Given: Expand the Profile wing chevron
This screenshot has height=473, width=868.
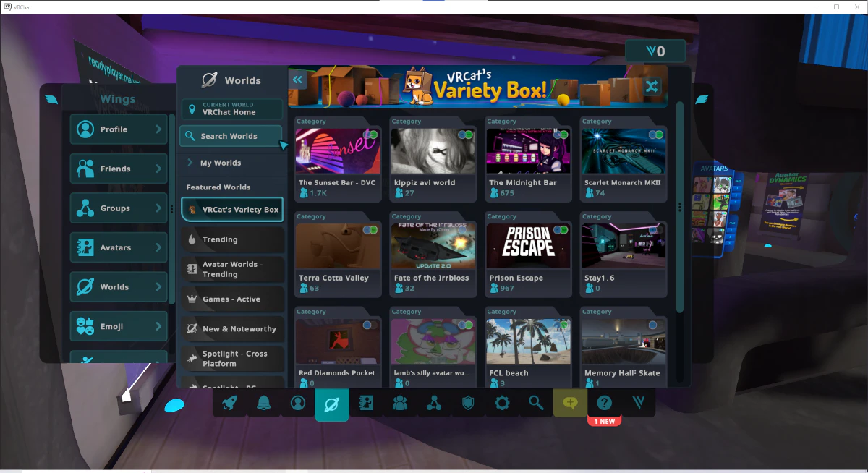Looking at the screenshot, I should point(158,129).
